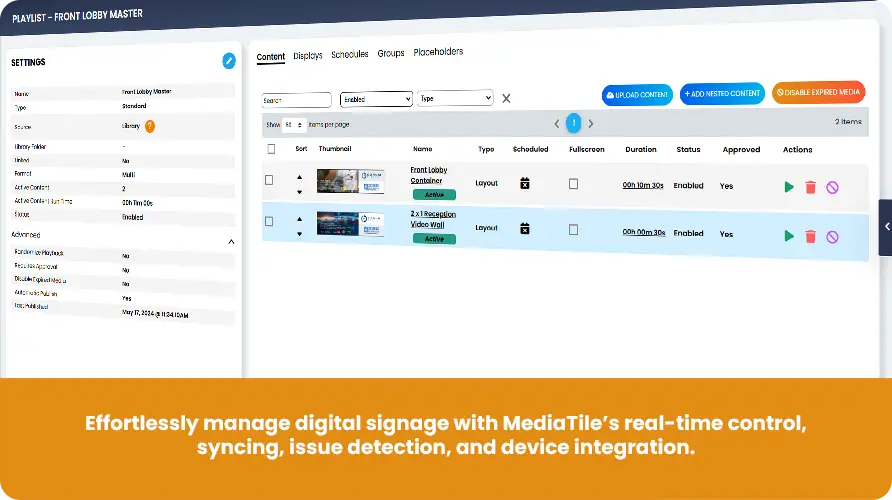Open the Type filter dropdown
The width and height of the screenshot is (892, 500).
pyautogui.click(x=455, y=98)
